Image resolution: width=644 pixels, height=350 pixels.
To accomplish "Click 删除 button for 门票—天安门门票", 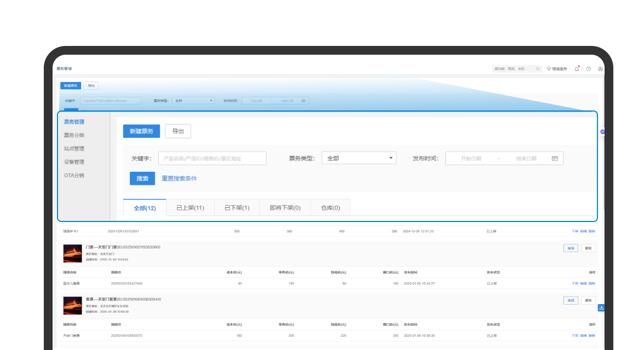I will (x=588, y=248).
